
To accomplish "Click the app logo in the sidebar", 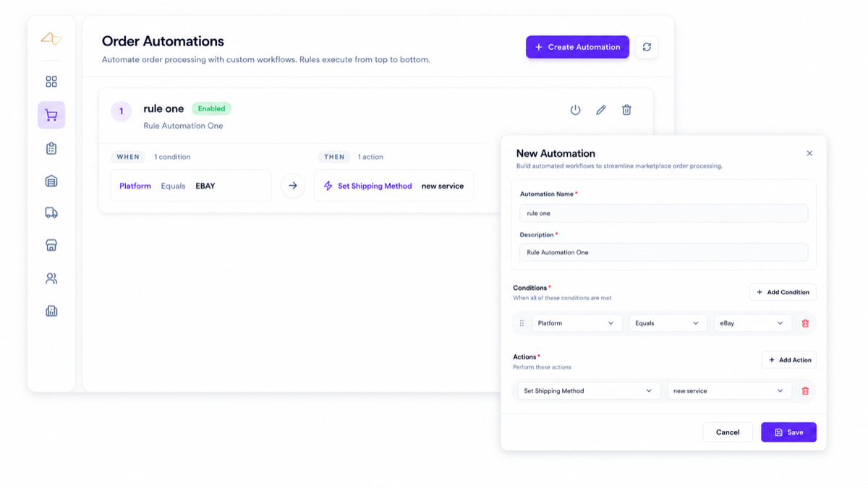I will coord(51,38).
